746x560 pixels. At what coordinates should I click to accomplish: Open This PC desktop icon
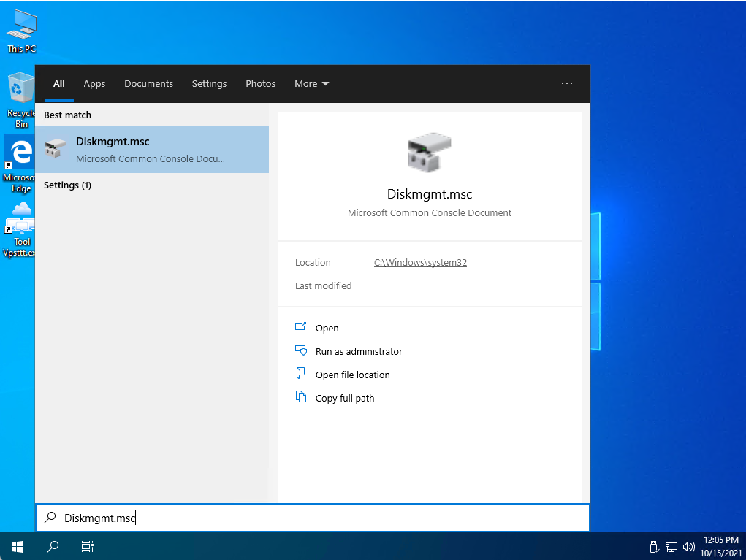pos(21,31)
